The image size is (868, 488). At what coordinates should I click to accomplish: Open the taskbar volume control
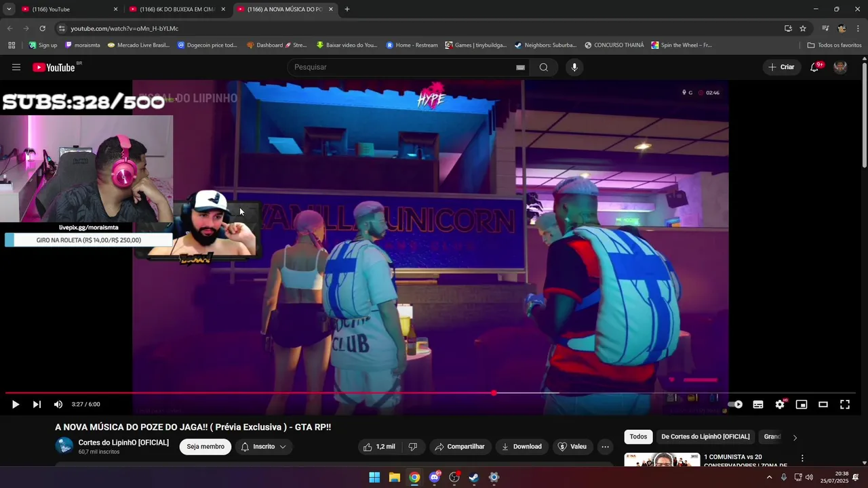pyautogui.click(x=809, y=477)
